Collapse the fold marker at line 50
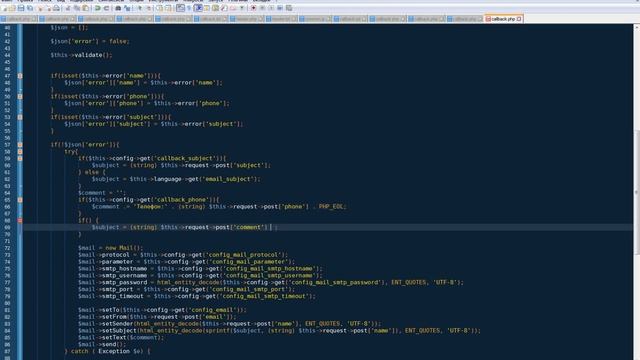 click(20, 97)
